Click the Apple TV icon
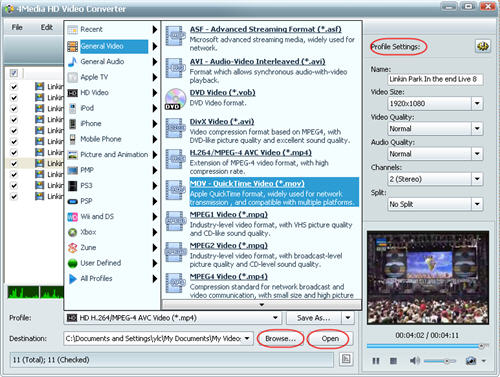This screenshot has height=377, width=500. click(x=72, y=77)
